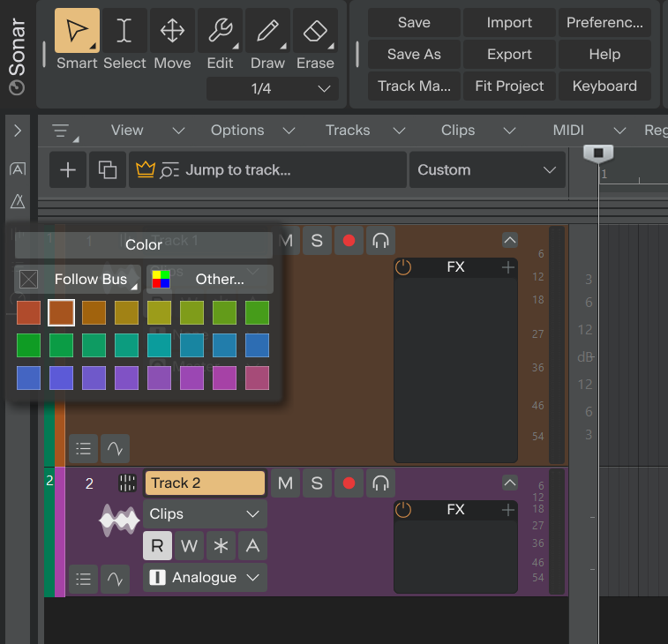Click the add track plus button
Screen dimensions: 668x644
tap(68, 170)
